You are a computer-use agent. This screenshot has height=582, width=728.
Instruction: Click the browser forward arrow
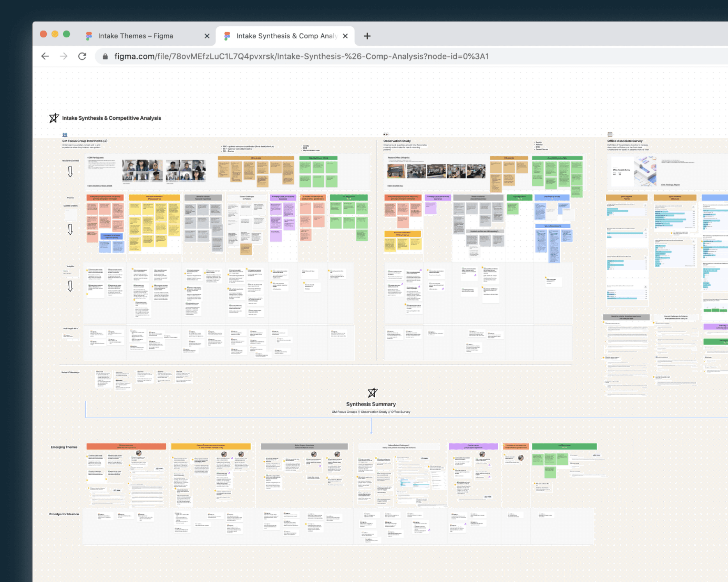click(x=63, y=56)
